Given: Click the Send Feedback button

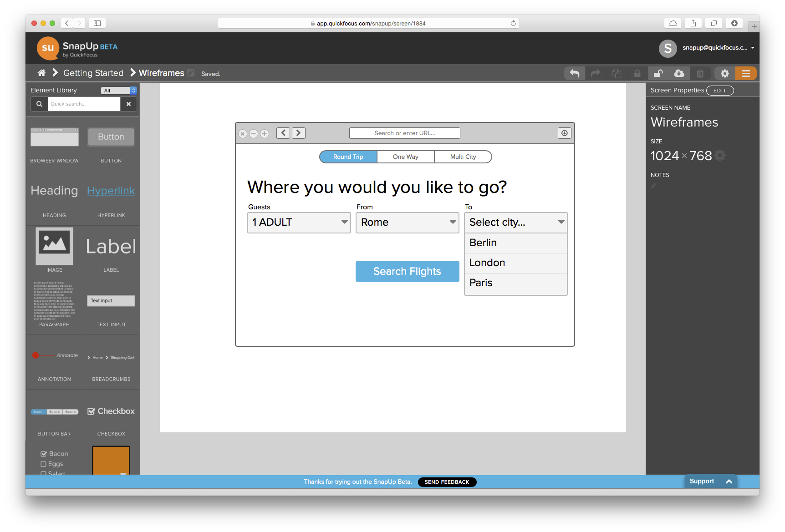Looking at the screenshot, I should point(447,482).
